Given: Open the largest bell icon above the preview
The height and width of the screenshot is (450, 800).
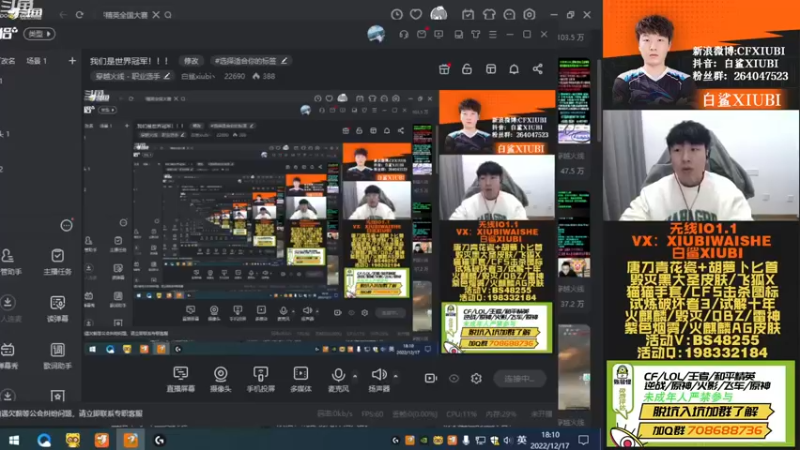Looking at the screenshot, I should coord(514,69).
